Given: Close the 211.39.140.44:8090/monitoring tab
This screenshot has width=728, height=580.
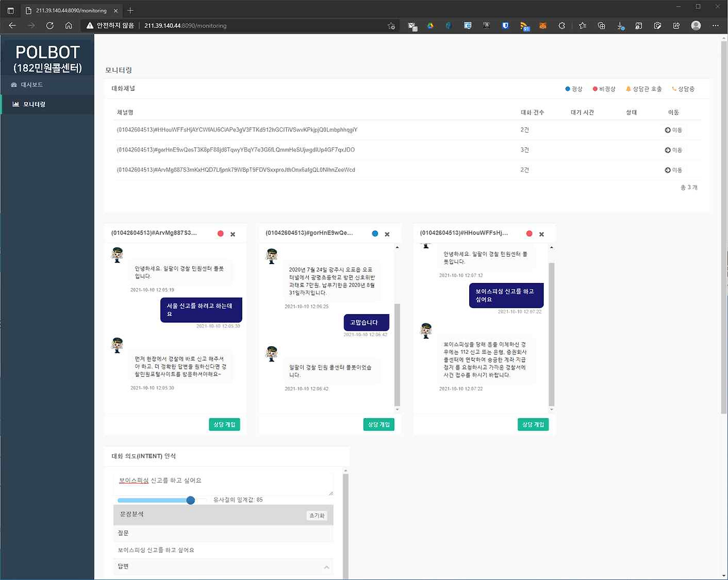Looking at the screenshot, I should click(116, 10).
